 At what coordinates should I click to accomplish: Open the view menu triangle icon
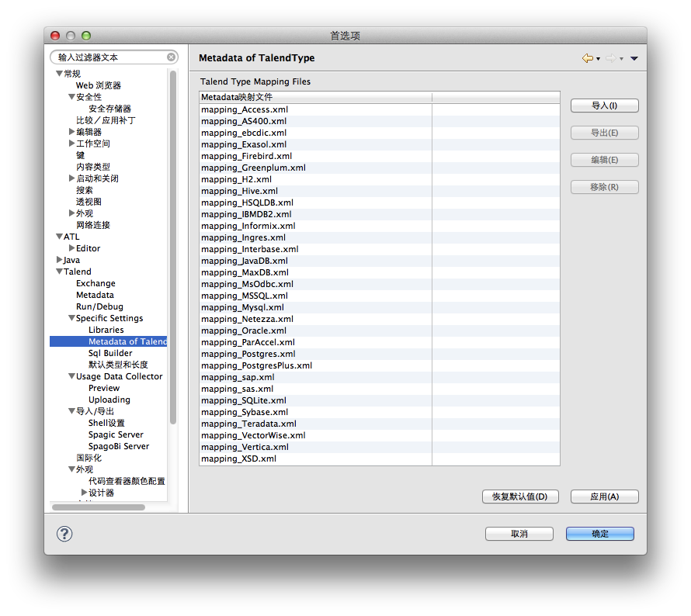(634, 58)
